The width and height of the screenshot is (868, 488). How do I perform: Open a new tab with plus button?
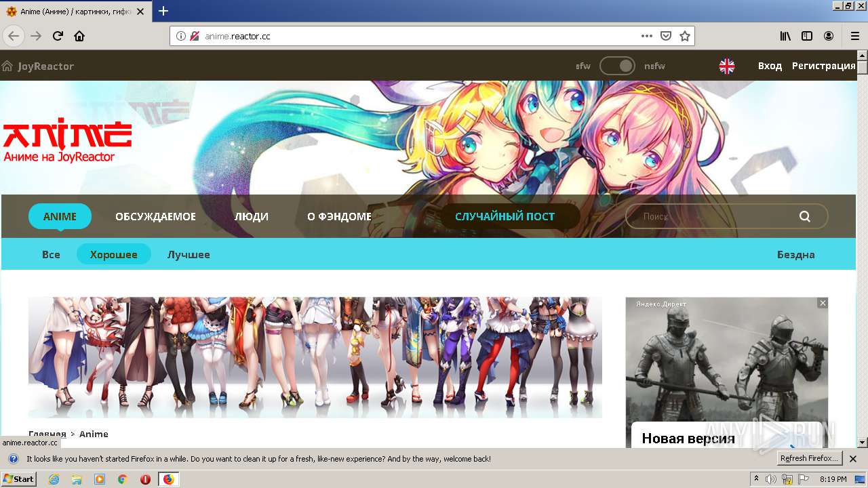(x=163, y=11)
